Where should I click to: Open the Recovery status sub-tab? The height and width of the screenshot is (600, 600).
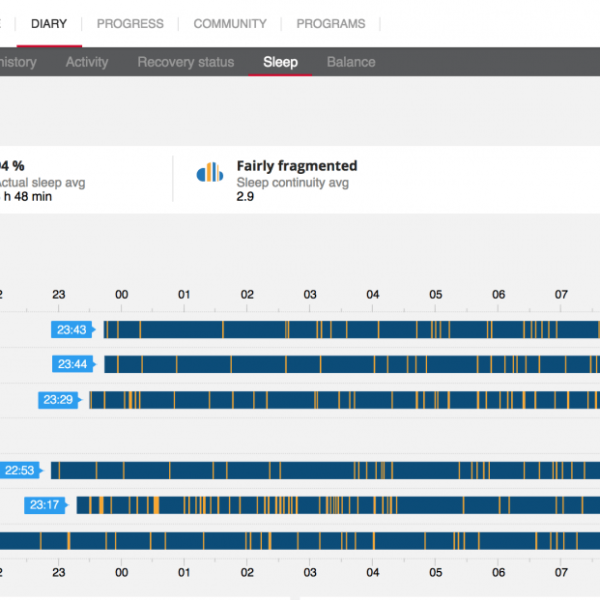[186, 62]
